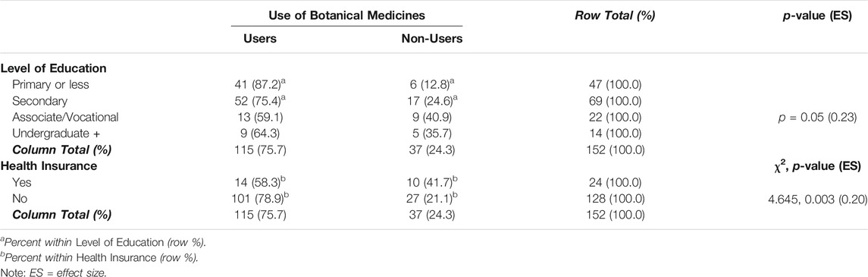Select the 101 (78.9) users cell
868x277 pixels.
tap(259, 197)
